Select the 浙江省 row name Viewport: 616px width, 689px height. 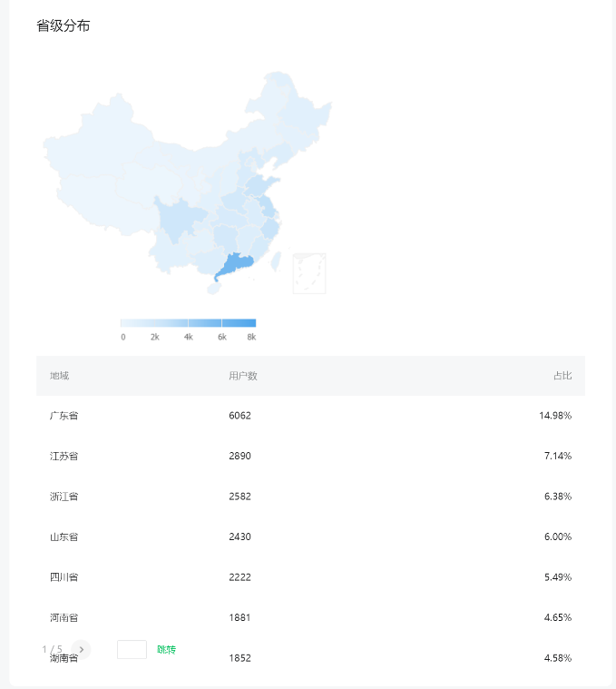tap(64, 497)
